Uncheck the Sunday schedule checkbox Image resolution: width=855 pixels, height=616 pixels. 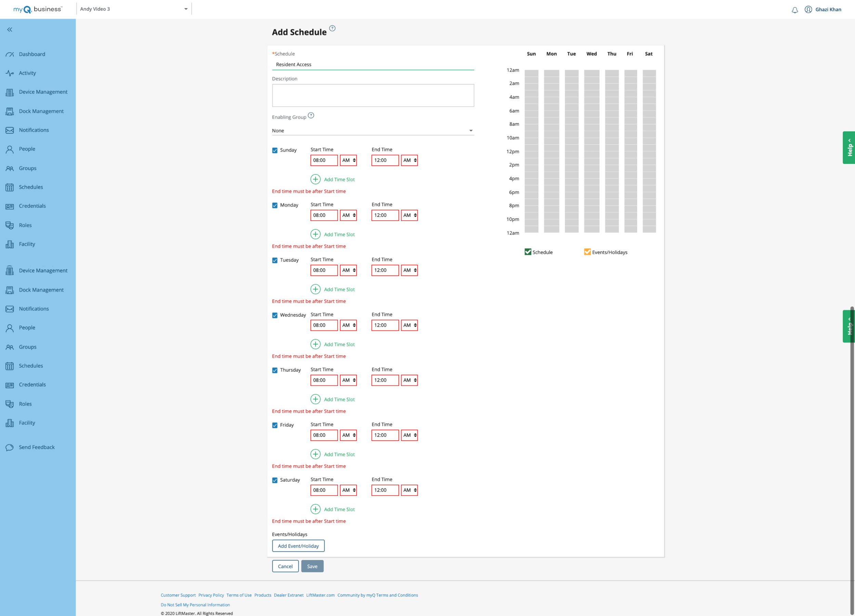click(275, 150)
